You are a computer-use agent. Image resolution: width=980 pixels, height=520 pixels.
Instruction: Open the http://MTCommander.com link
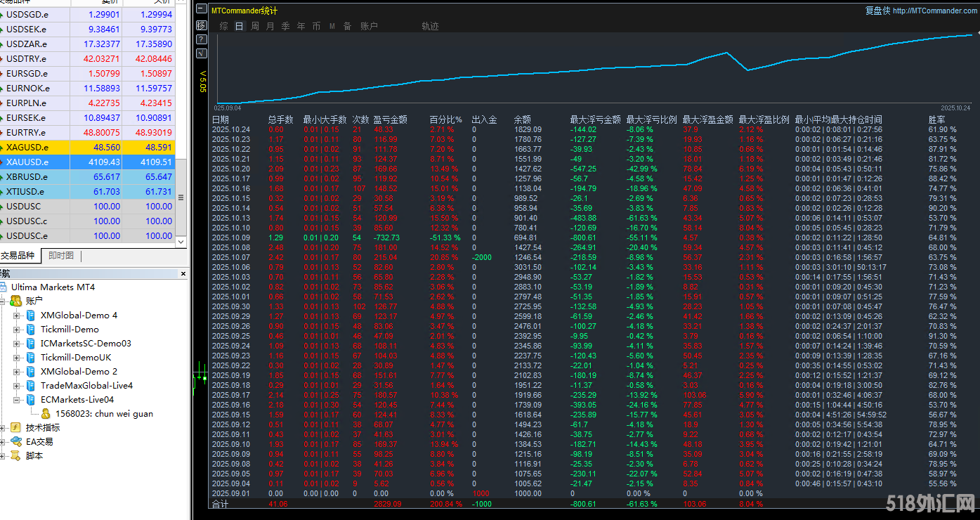(935, 11)
